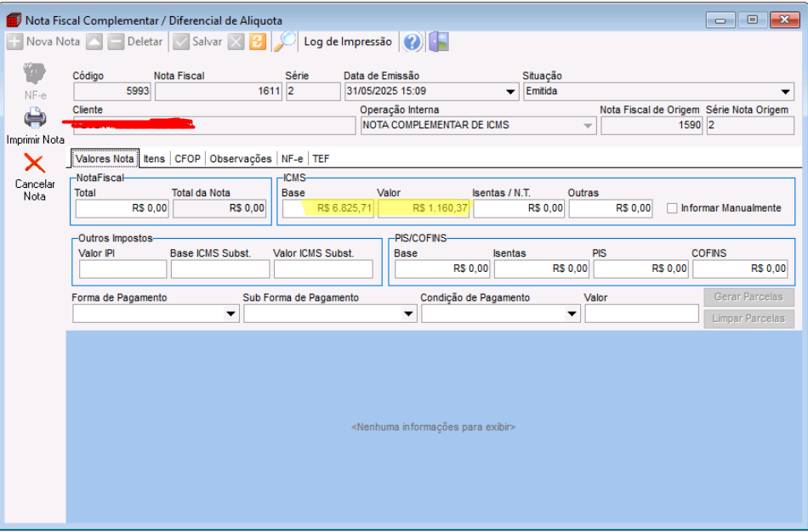Click the orange refresh icon in toolbar
Screen dimensions: 808x532
pyautogui.click(x=258, y=42)
